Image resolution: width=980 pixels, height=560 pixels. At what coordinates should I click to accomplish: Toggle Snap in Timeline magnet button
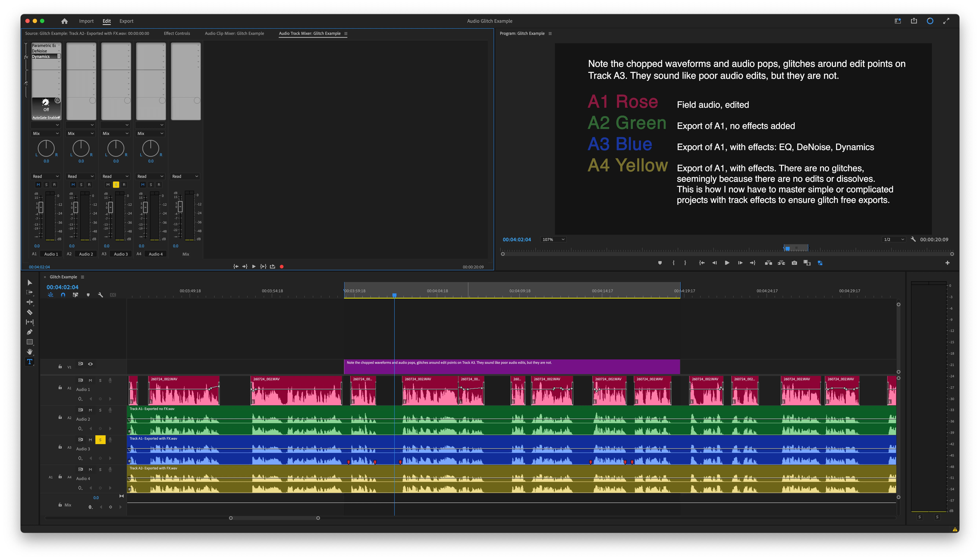tap(63, 295)
